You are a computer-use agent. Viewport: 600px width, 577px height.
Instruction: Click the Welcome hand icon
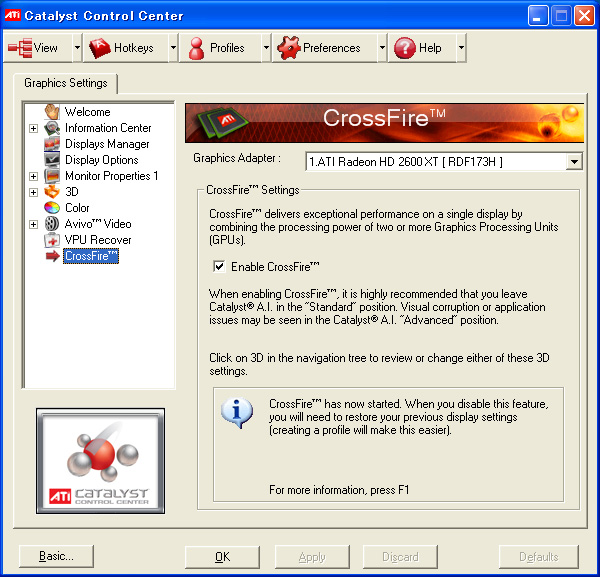[x=52, y=112]
